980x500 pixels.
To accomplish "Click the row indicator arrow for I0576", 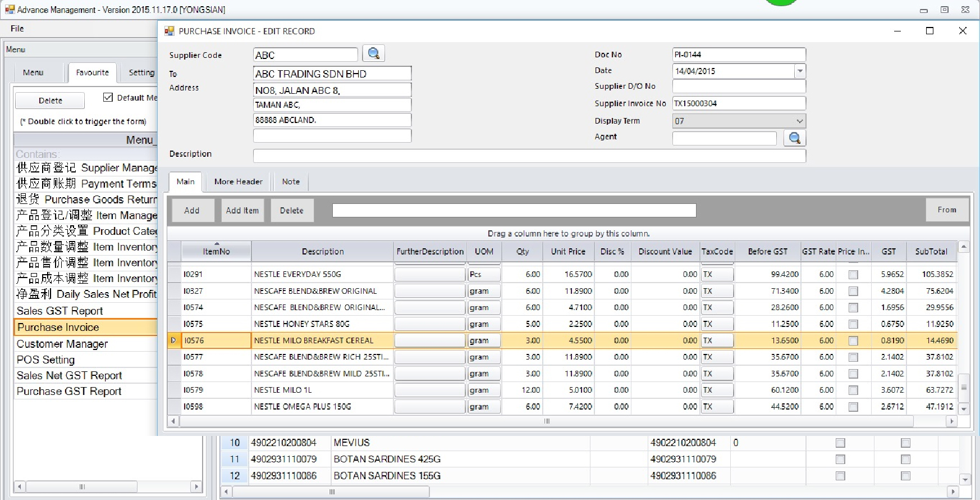I will tap(173, 340).
